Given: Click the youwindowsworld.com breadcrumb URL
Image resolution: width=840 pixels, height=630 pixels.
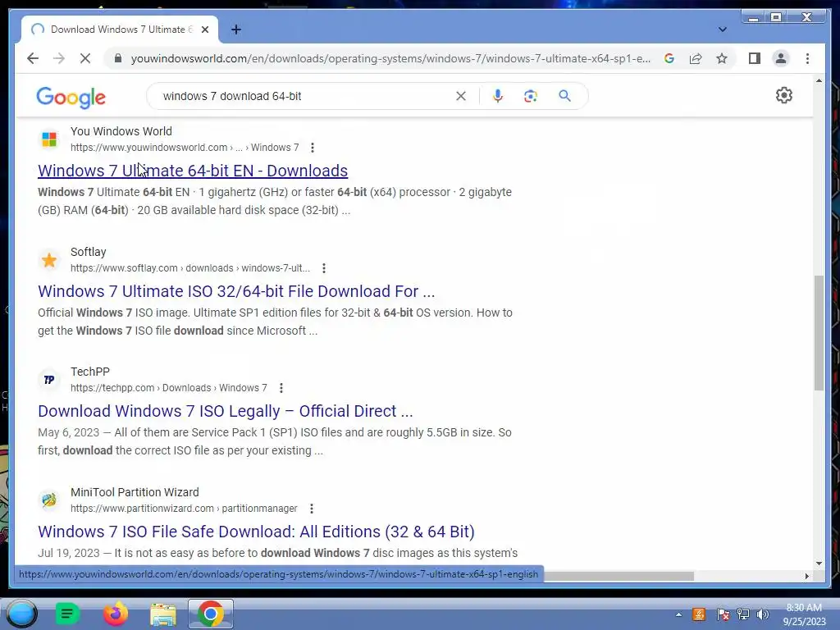Looking at the screenshot, I should pos(185,148).
